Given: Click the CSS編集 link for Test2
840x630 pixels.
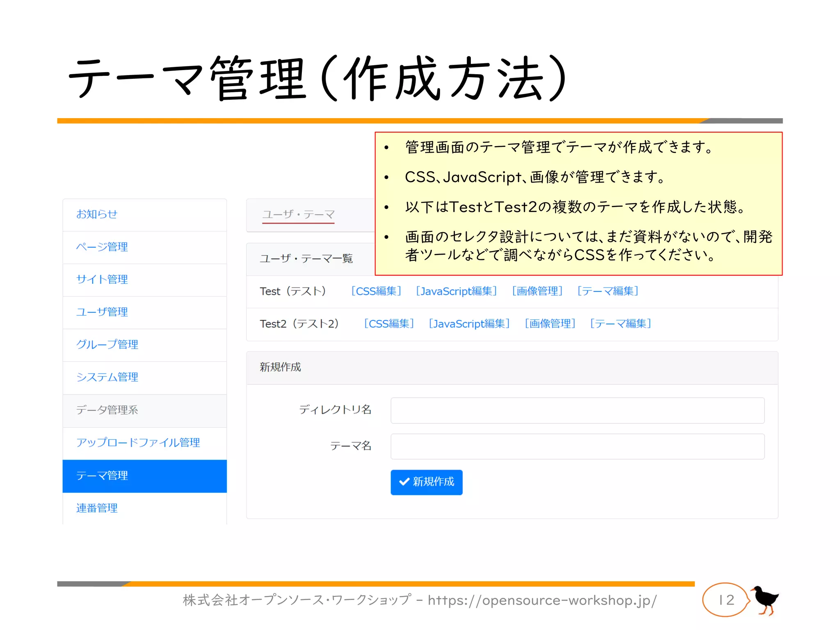Looking at the screenshot, I should pyautogui.click(x=389, y=324).
